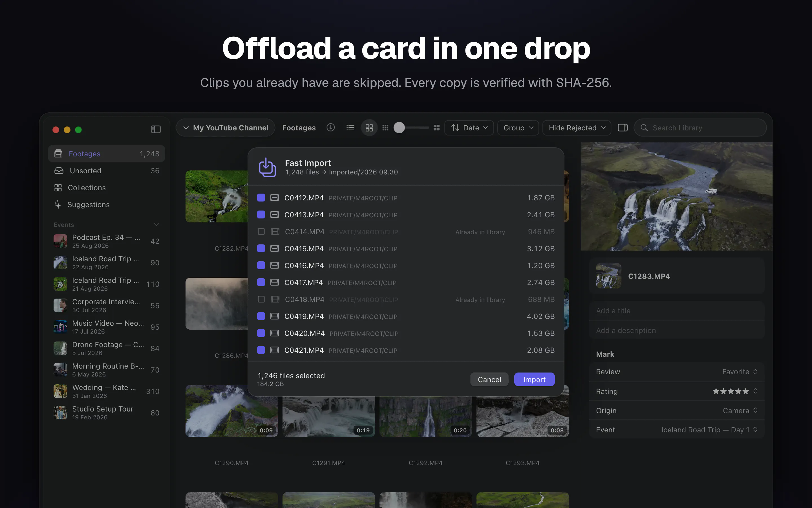
Task: Open the Group dropdown
Action: (518, 128)
